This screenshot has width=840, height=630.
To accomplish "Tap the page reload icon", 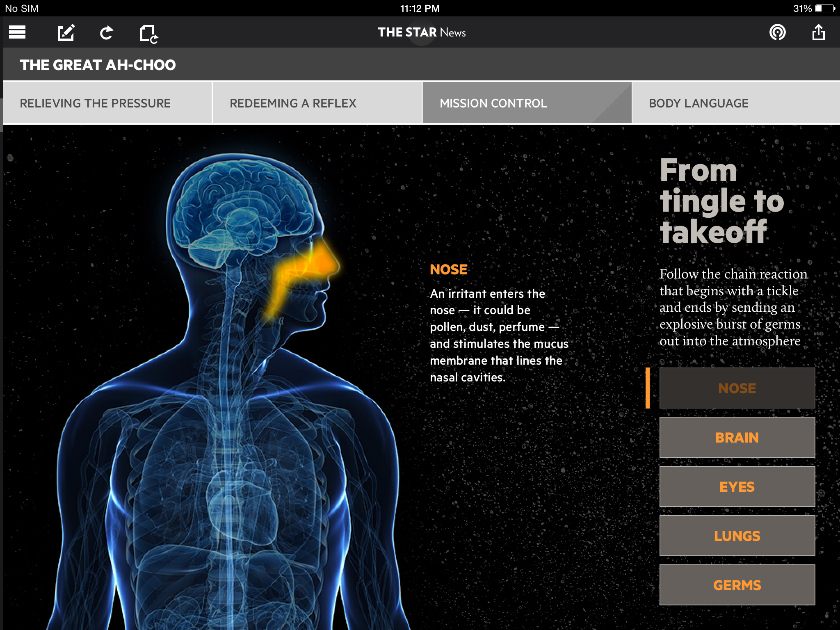I will click(x=148, y=33).
